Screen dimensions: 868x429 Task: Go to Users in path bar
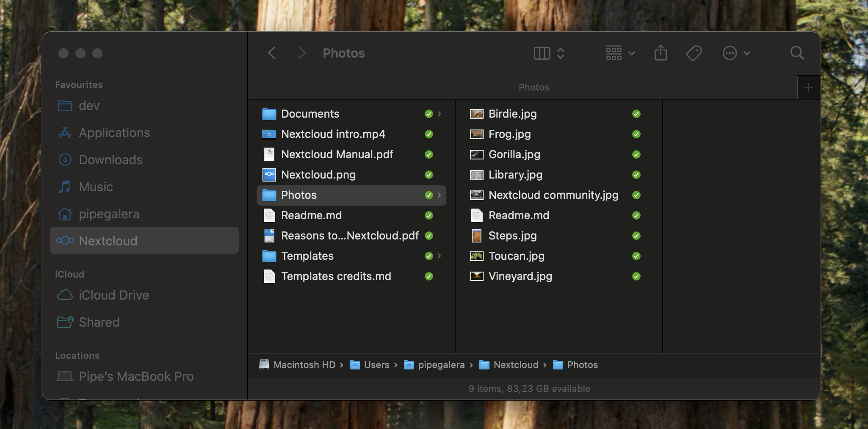[369, 365]
